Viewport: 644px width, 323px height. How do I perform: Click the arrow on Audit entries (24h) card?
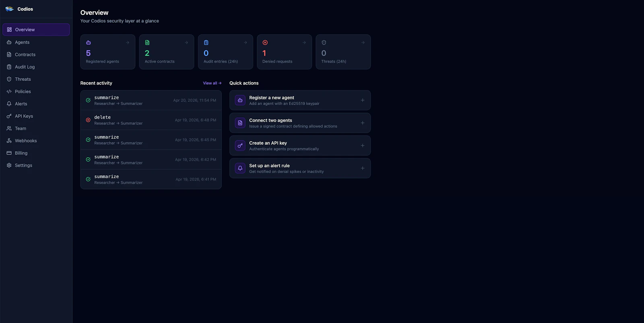[x=245, y=43]
